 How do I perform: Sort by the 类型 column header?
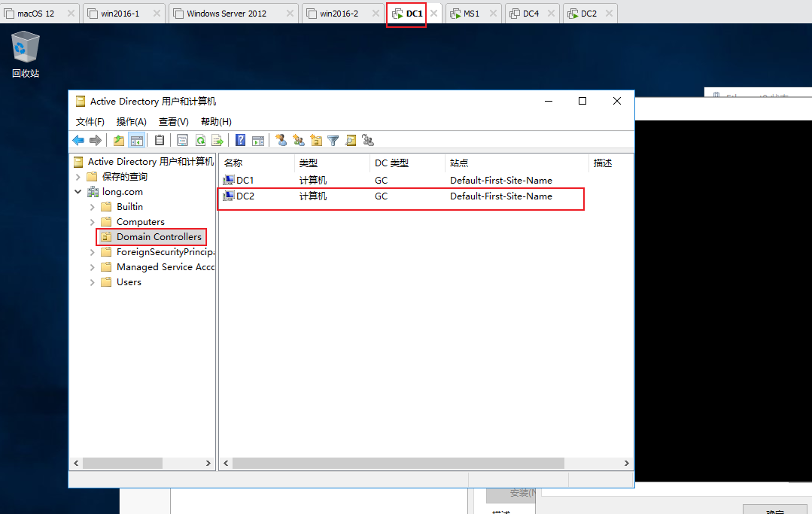point(332,163)
